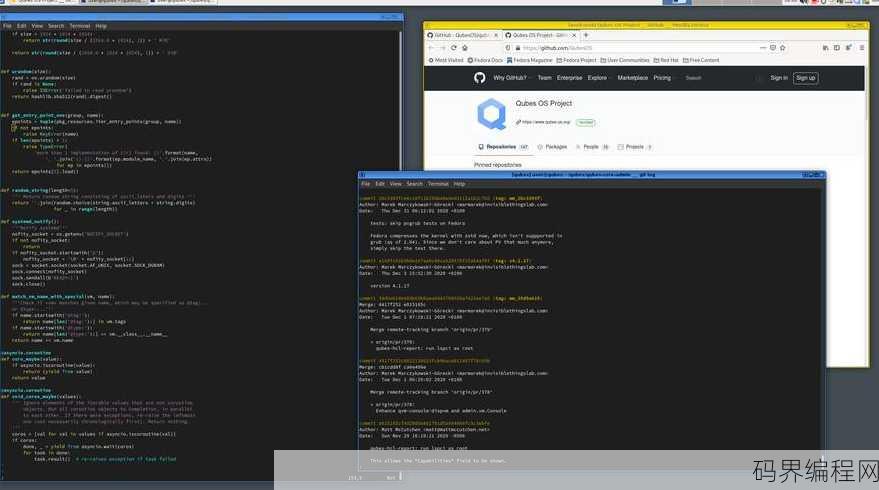Open the Fedora Magazine bookmark
The height and width of the screenshot is (490, 879).
pyautogui.click(x=530, y=60)
